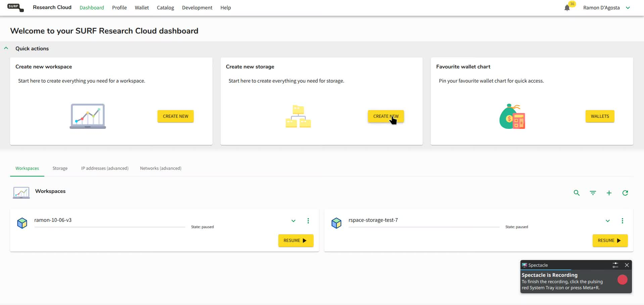The height and width of the screenshot is (305, 644).
Task: Select the Workspaces tab
Action: tap(27, 168)
